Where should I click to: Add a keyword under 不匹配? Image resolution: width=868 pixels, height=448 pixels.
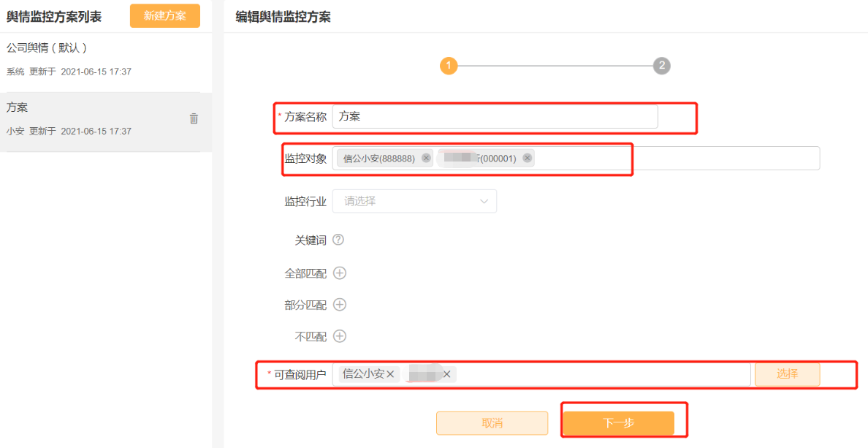(x=340, y=336)
